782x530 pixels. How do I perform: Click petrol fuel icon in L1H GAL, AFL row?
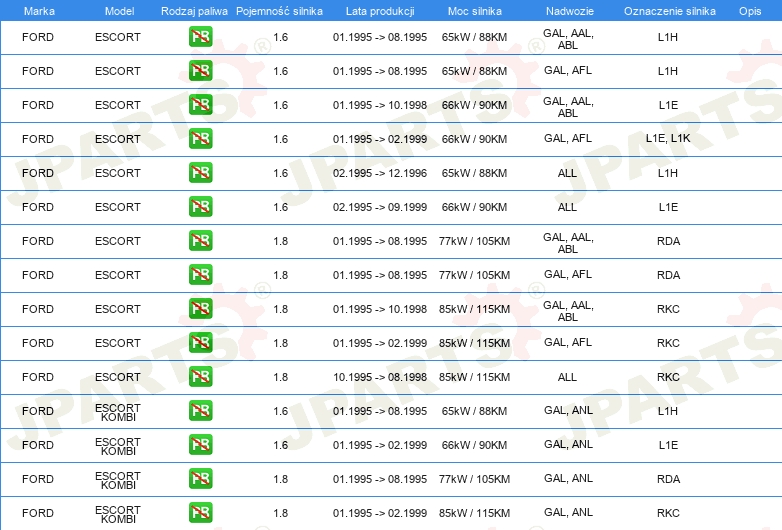200,70
